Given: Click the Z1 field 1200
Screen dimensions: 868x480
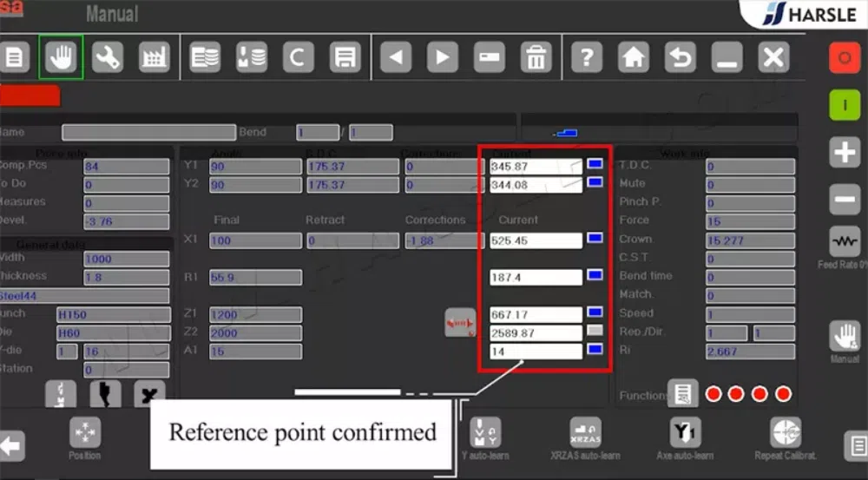Looking at the screenshot, I should point(255,314).
